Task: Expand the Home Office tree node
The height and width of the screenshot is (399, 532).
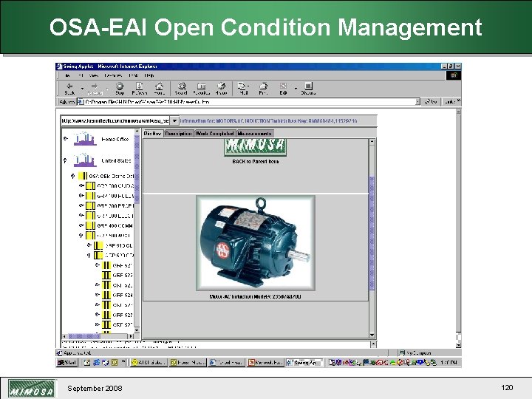Action: [x=66, y=139]
